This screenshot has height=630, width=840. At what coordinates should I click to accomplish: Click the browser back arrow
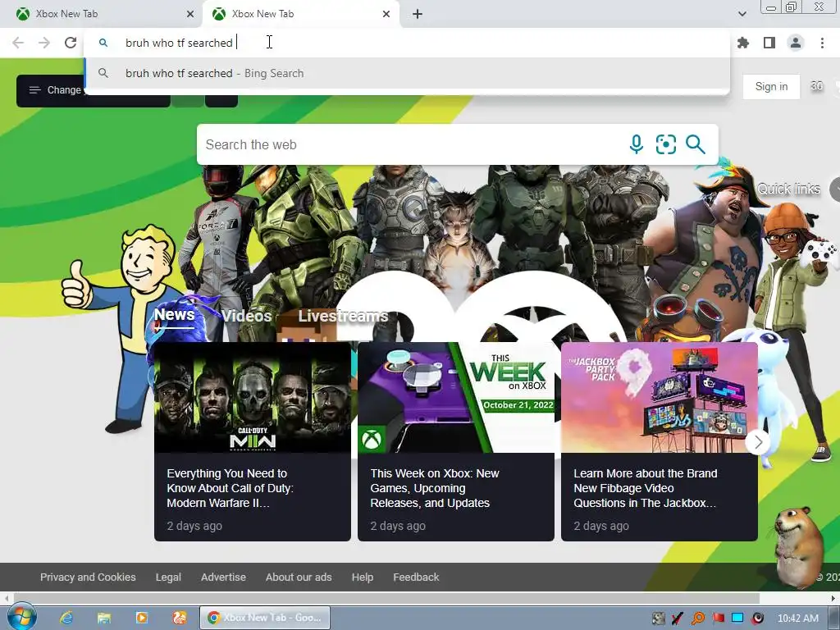click(x=18, y=43)
